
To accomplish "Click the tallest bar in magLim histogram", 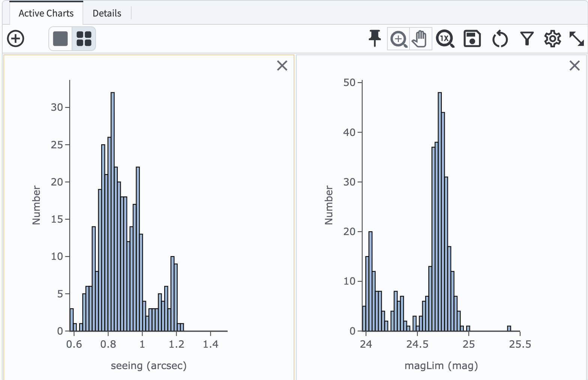I will 440,210.
